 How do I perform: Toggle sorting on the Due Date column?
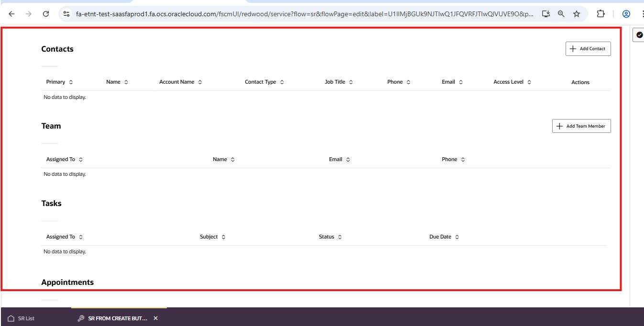point(457,237)
